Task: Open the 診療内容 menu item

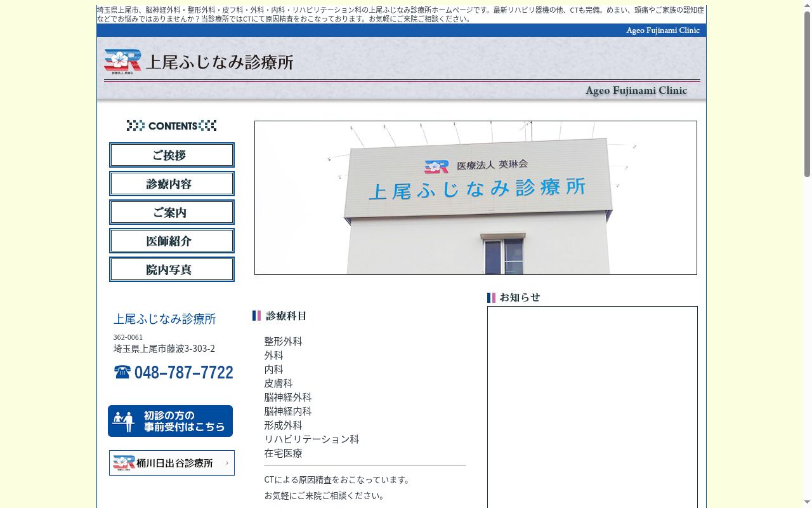Action: [172, 184]
